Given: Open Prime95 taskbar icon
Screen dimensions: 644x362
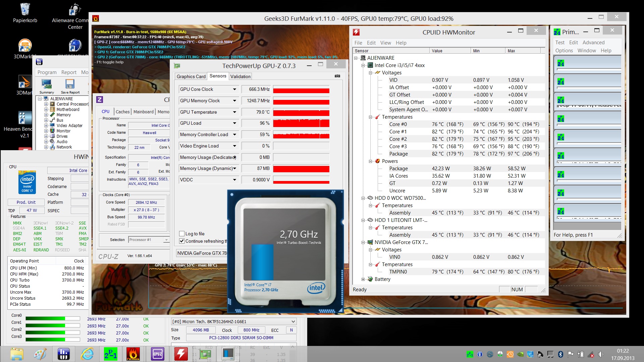Looking at the screenshot, I should (x=110, y=354).
